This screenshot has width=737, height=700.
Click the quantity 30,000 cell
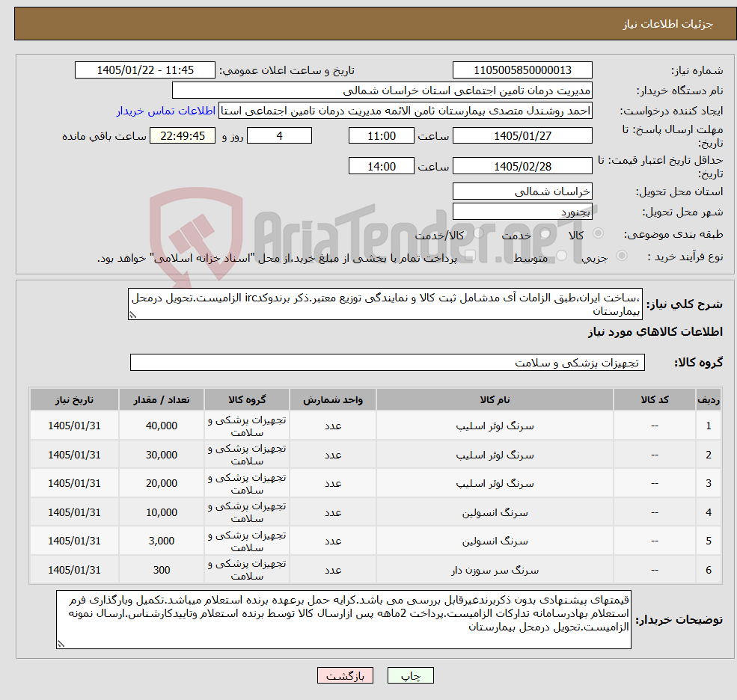[x=161, y=455]
